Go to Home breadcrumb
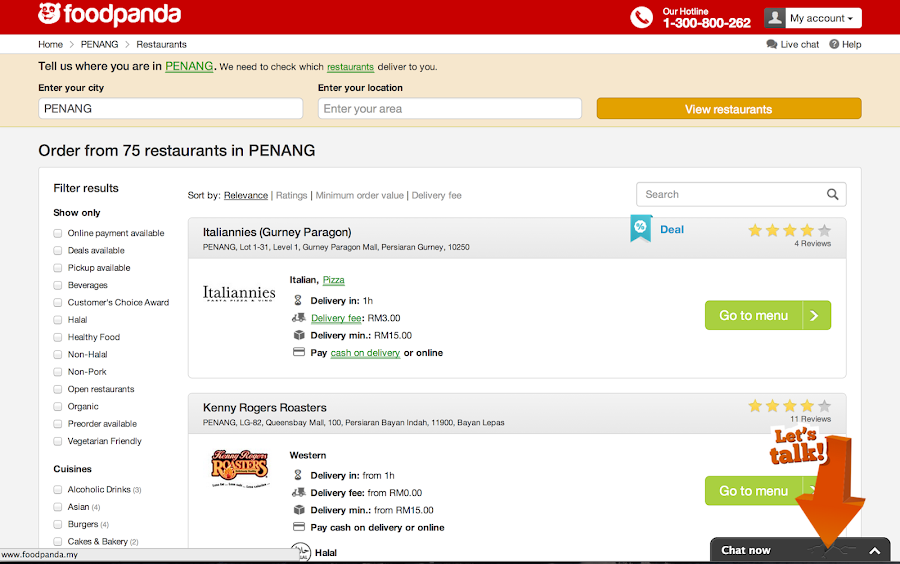The width and height of the screenshot is (900, 564). coord(51,44)
